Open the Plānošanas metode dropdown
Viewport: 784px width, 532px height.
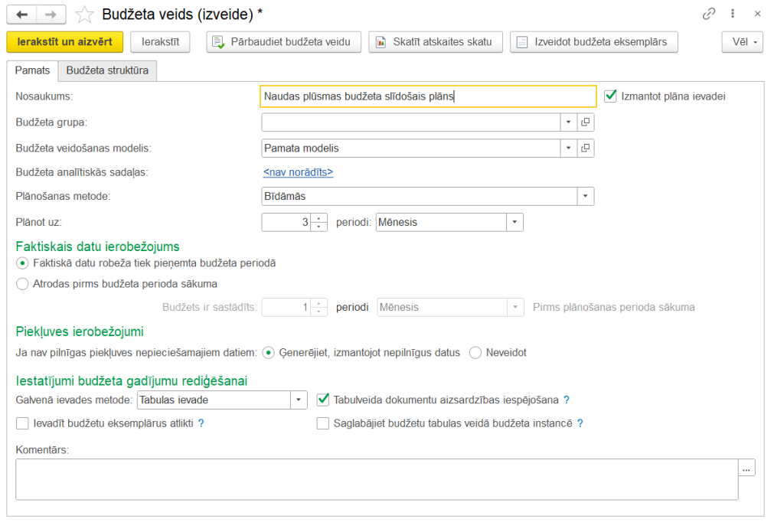click(585, 196)
